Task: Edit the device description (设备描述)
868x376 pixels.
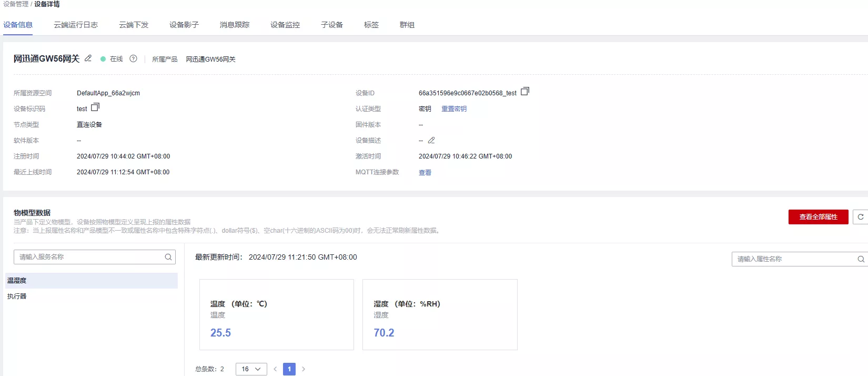Action: coord(431,141)
